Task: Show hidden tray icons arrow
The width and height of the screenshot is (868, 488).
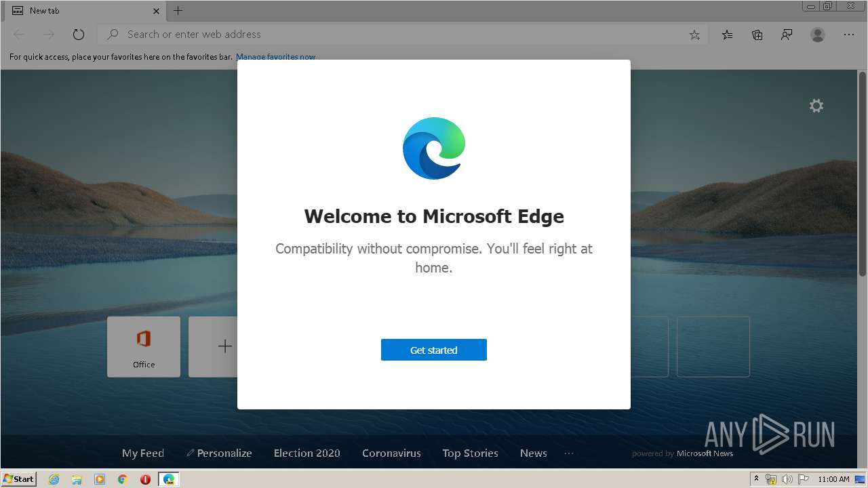Action: (756, 479)
